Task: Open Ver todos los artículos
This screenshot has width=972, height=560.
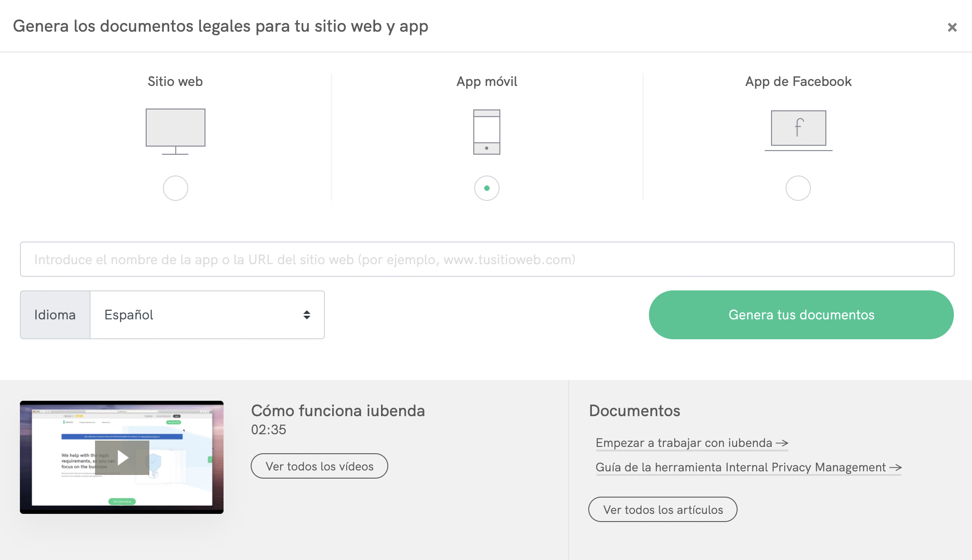Action: pos(662,510)
